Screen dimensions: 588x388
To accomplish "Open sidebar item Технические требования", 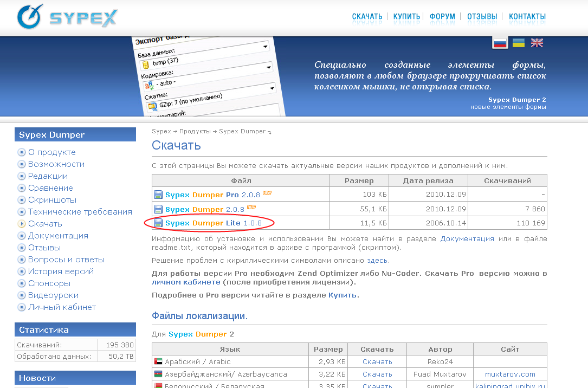I will tap(80, 212).
